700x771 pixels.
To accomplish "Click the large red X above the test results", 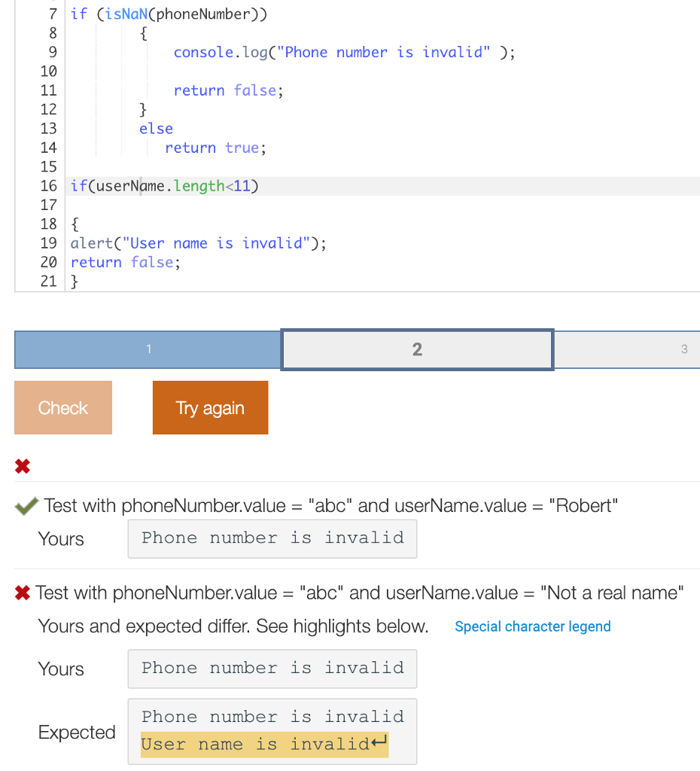I will click(x=22, y=466).
